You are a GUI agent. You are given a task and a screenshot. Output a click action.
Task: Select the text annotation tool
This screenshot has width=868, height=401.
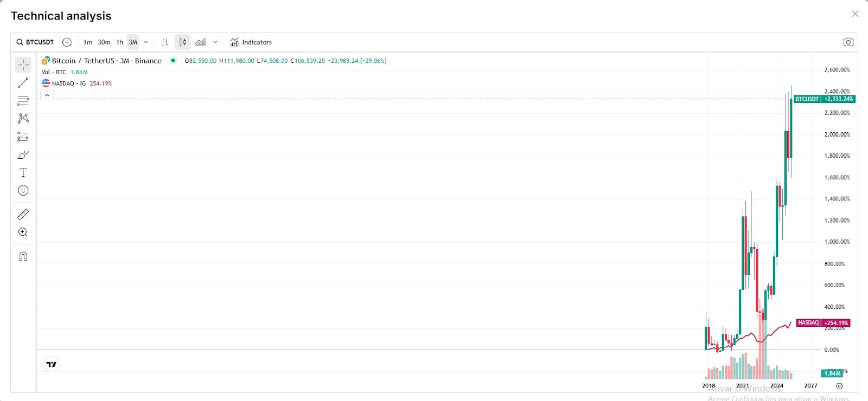[23, 172]
